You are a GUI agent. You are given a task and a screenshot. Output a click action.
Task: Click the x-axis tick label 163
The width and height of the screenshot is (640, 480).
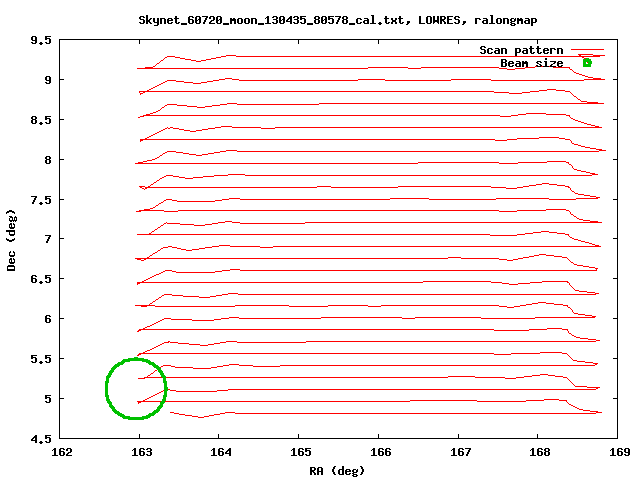(142, 452)
